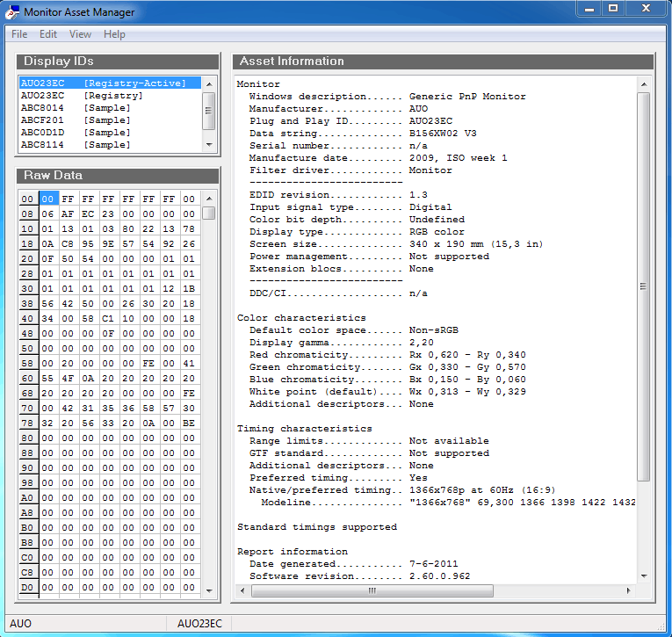Viewport: 672px width, 637px height.
Task: Open the View menu
Action: [x=80, y=34]
